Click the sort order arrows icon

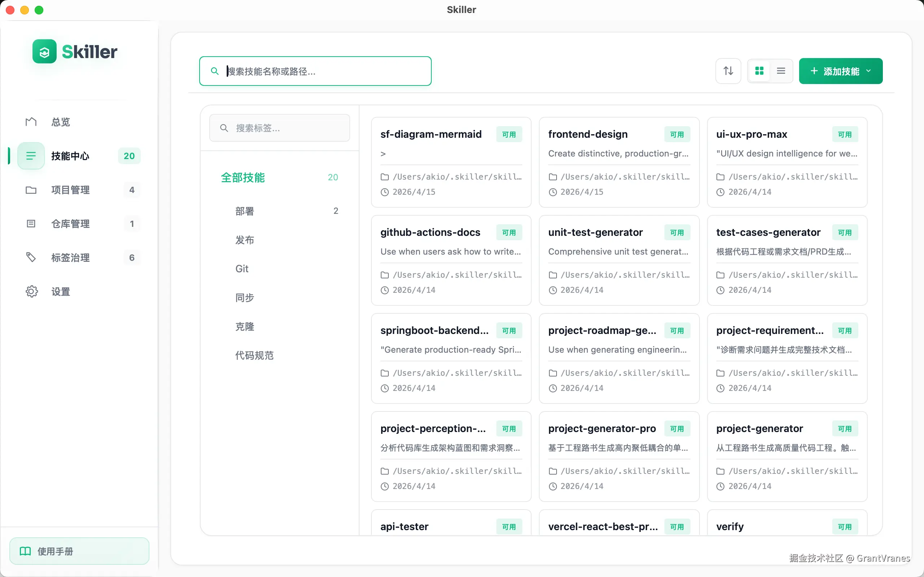tap(728, 71)
